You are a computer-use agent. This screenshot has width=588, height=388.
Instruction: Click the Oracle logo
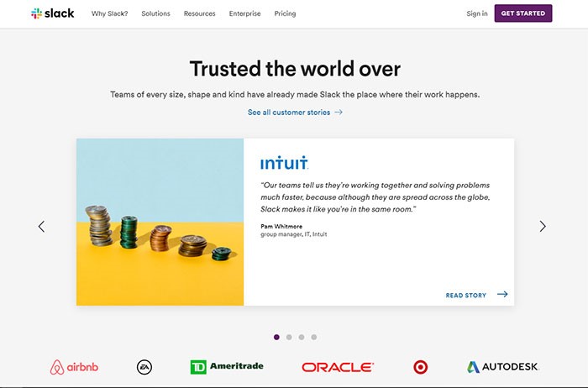[338, 367]
